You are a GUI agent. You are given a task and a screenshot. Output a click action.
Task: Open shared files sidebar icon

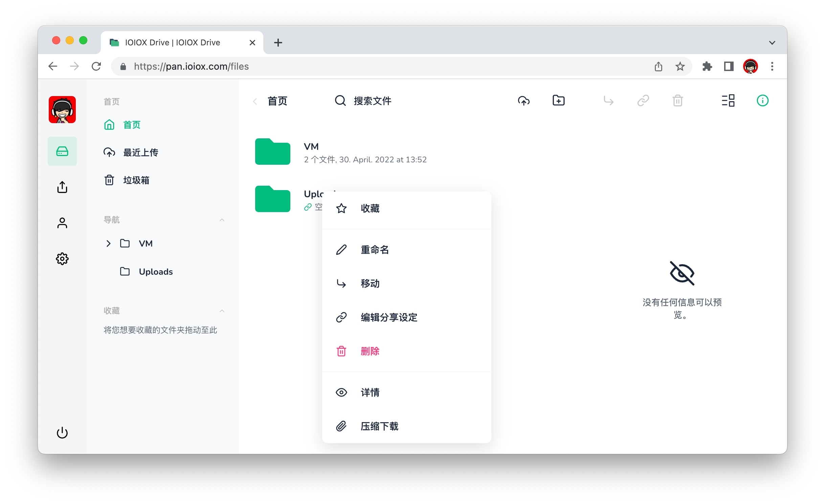pos(62,187)
